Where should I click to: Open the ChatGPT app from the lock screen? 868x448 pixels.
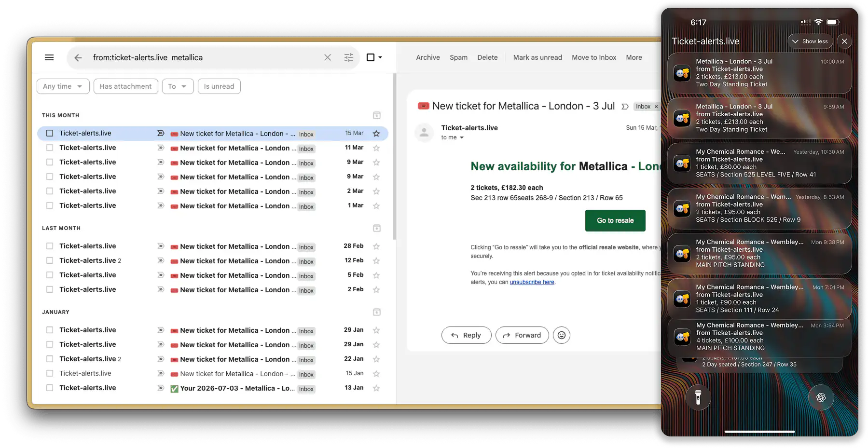pyautogui.click(x=821, y=397)
